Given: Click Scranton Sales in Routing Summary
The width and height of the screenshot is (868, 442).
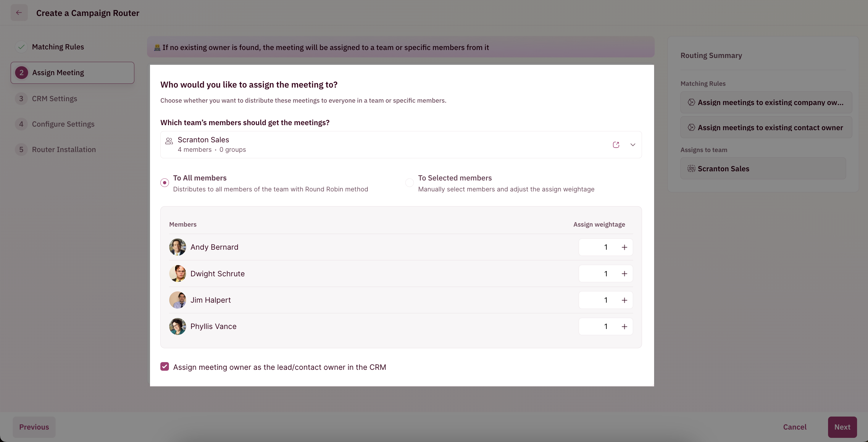Looking at the screenshot, I should tap(763, 168).
